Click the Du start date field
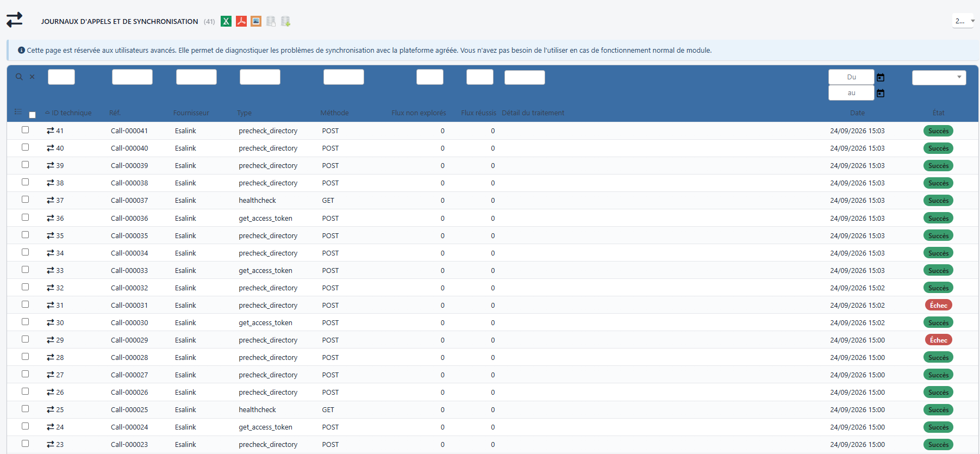This screenshot has height=454, width=980. point(851,77)
